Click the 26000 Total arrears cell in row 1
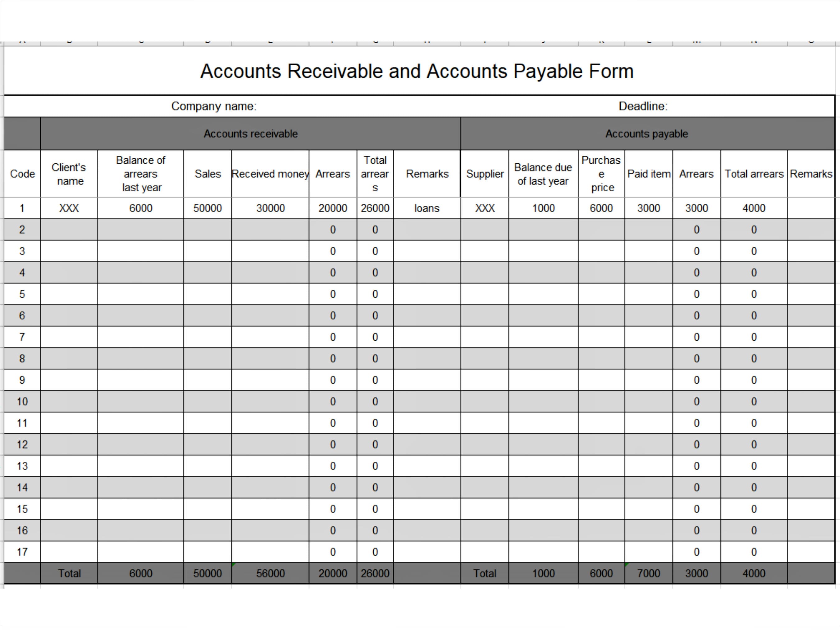 pyautogui.click(x=375, y=208)
